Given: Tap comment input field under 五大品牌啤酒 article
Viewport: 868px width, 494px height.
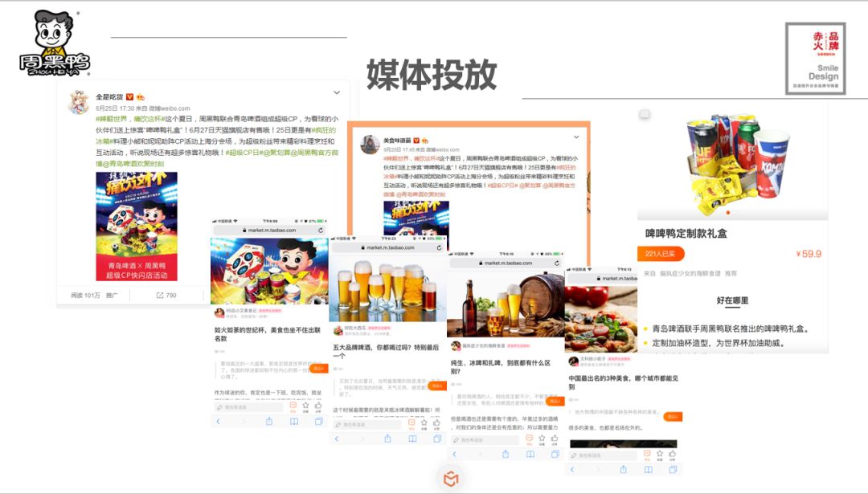Looking at the screenshot, I should tap(366, 424).
